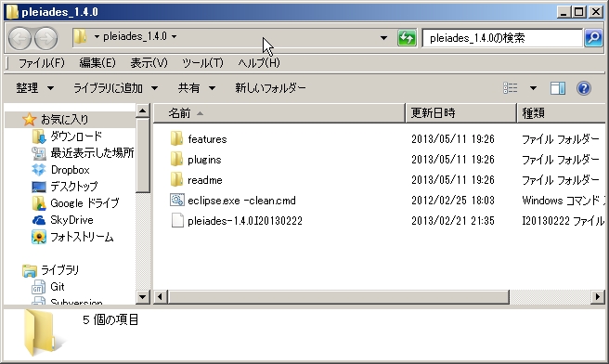The height and width of the screenshot is (364, 609).
Task: Go back with the Back arrow button
Action: [x=19, y=38]
